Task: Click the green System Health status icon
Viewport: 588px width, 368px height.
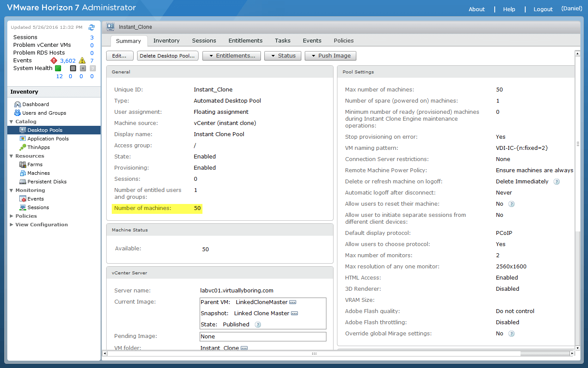Action: pos(58,68)
